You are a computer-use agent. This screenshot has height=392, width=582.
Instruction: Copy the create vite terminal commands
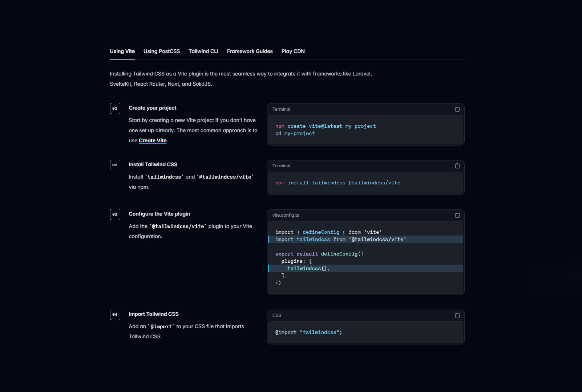(457, 109)
